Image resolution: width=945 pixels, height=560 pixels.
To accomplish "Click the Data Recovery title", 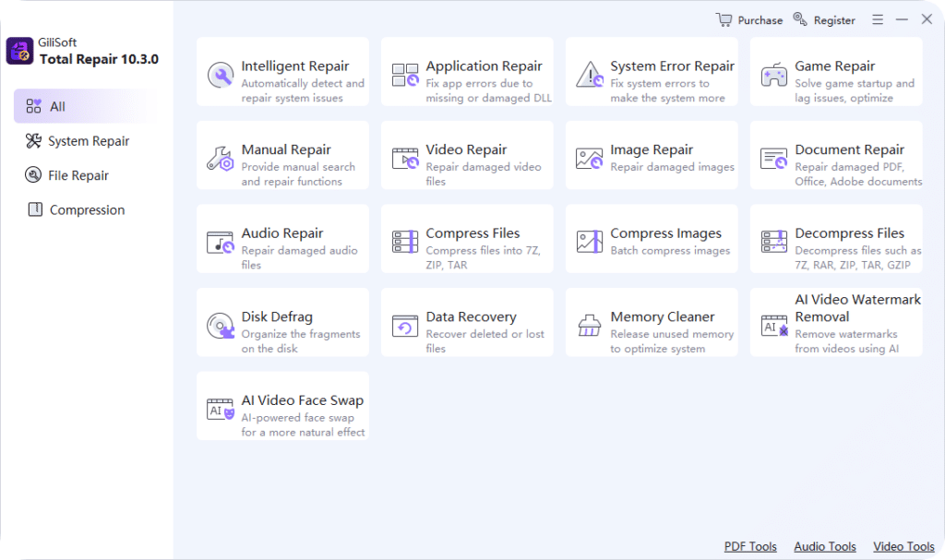I will click(x=471, y=317).
